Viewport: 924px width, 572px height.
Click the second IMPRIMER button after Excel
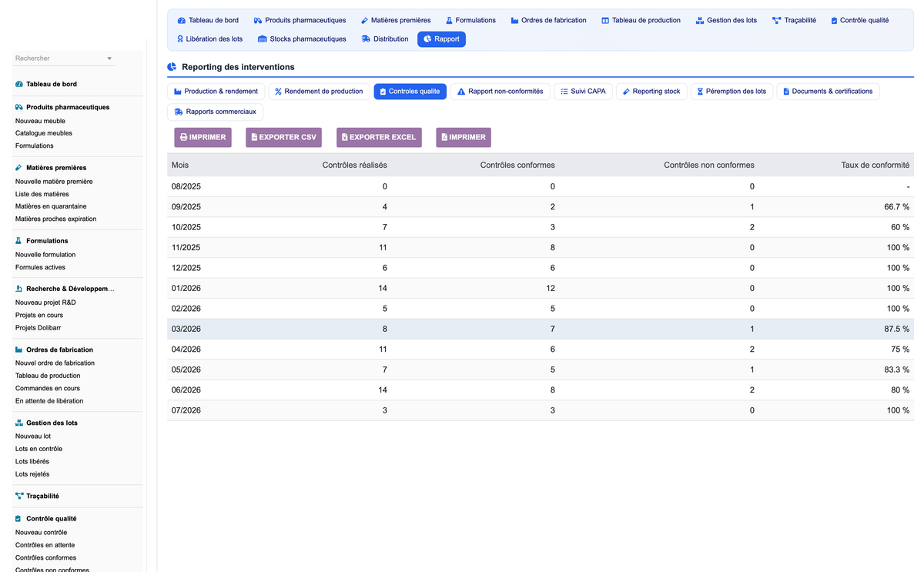[x=464, y=137]
